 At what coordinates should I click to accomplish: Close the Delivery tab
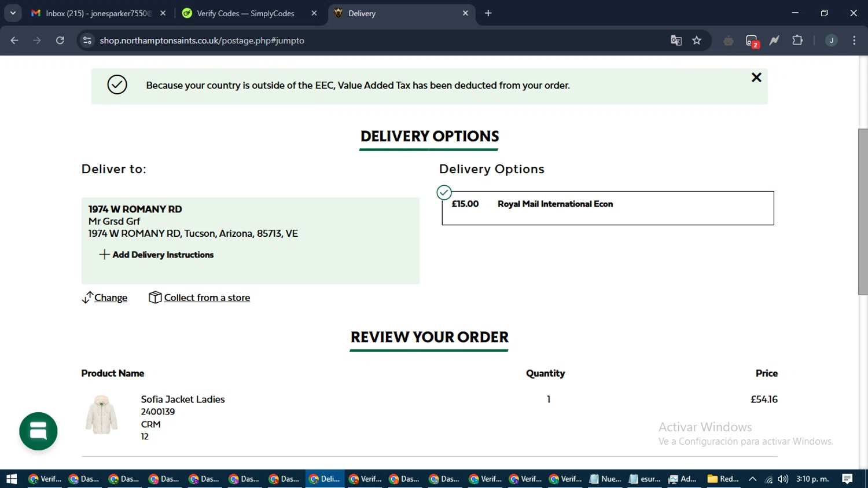(x=465, y=13)
